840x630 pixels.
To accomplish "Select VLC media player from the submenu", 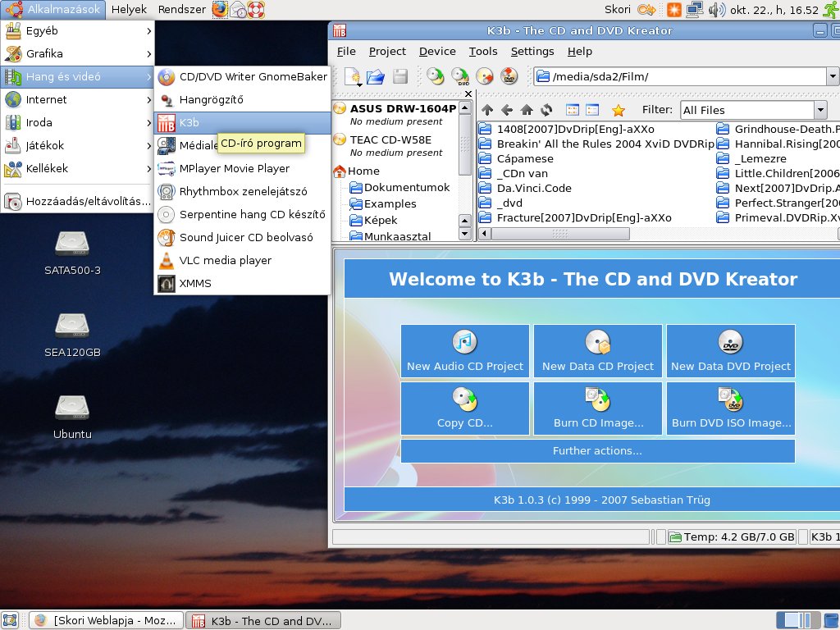I will pos(226,260).
